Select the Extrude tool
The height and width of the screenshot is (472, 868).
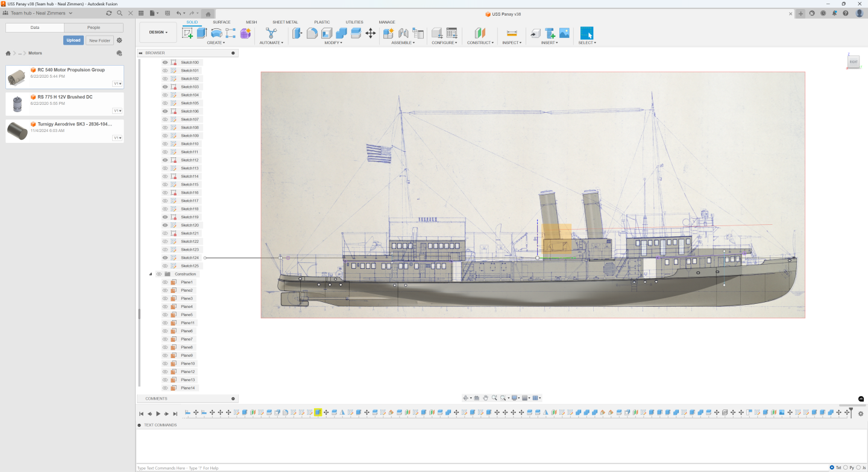[x=202, y=33]
